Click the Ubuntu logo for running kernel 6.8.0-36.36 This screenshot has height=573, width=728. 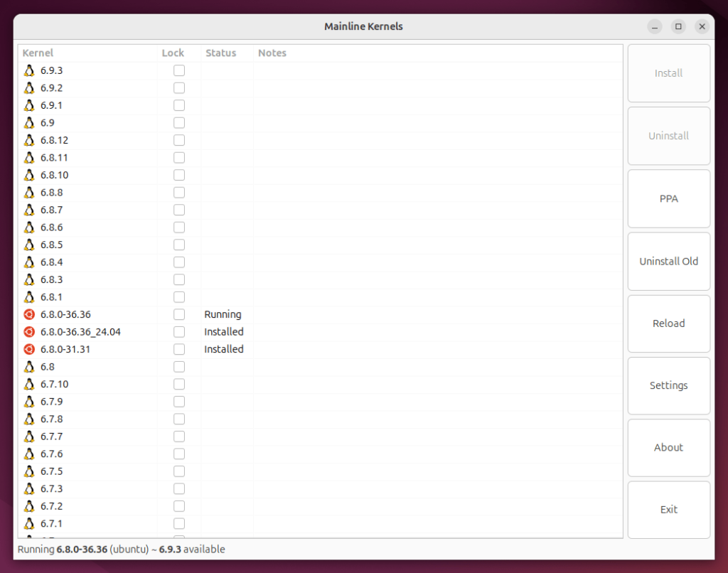pos(29,314)
